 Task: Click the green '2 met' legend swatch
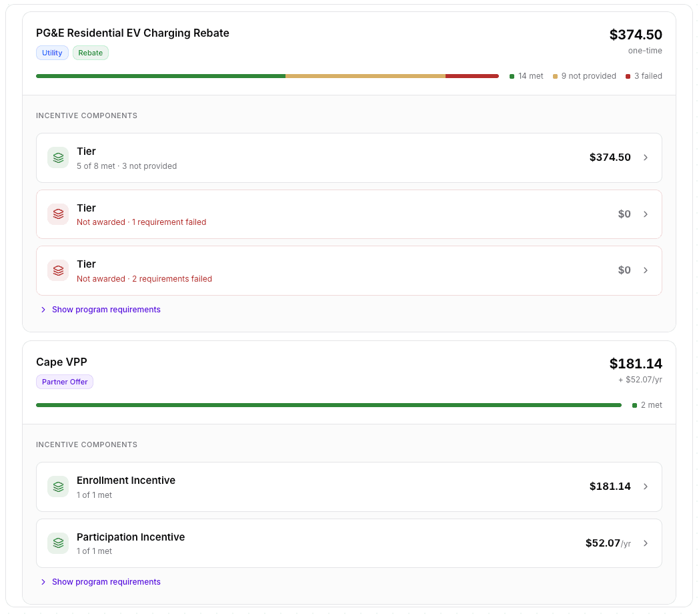pyautogui.click(x=634, y=406)
